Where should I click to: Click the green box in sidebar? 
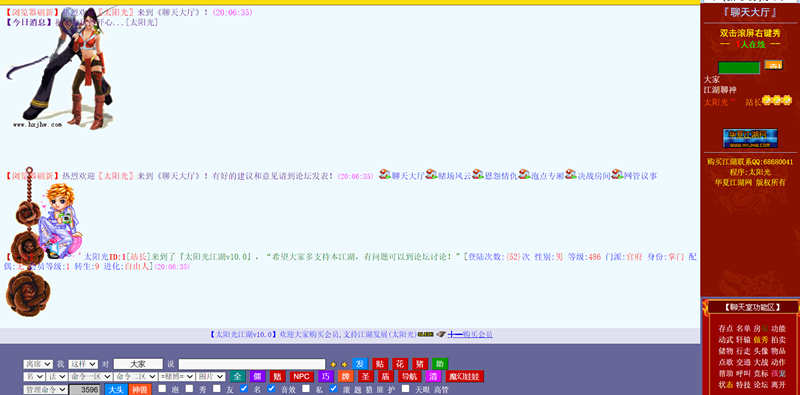pyautogui.click(x=739, y=68)
